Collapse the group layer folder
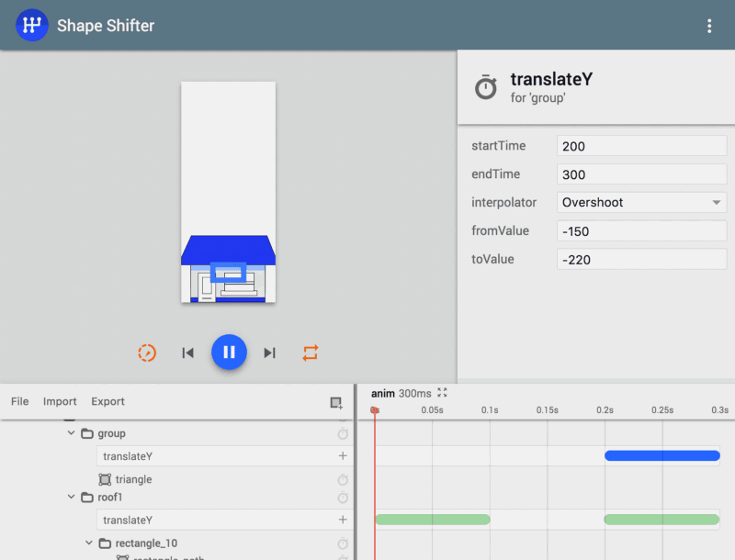735x560 pixels. click(x=72, y=433)
